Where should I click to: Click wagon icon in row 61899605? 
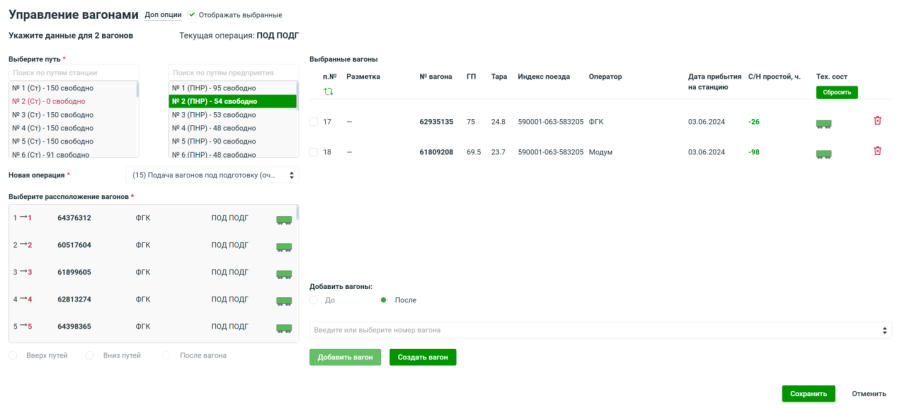click(x=284, y=273)
